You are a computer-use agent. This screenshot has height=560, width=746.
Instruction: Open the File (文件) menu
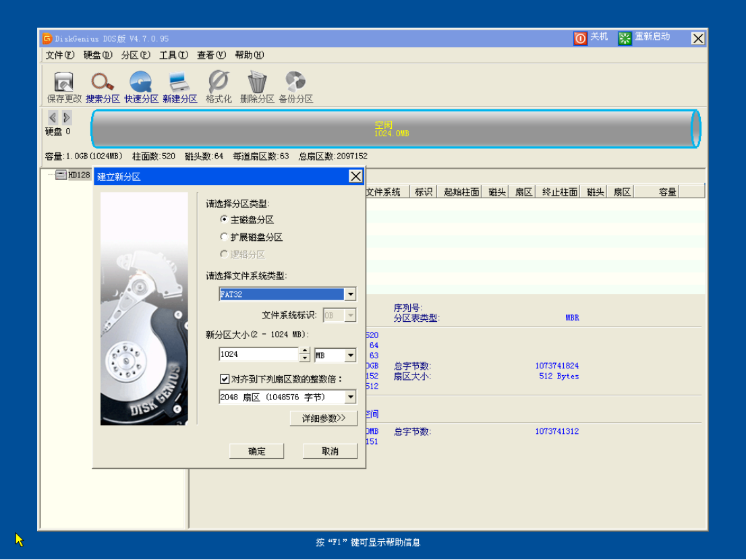tap(60, 55)
